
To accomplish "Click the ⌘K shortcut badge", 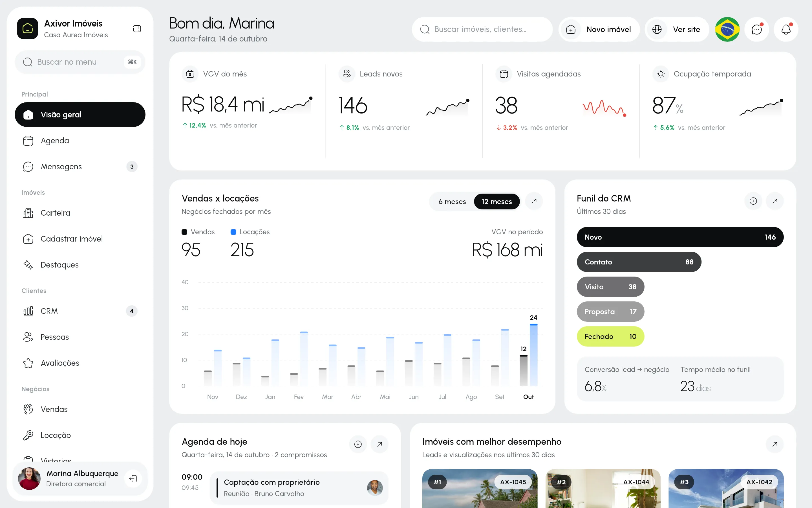I will pyautogui.click(x=132, y=62).
